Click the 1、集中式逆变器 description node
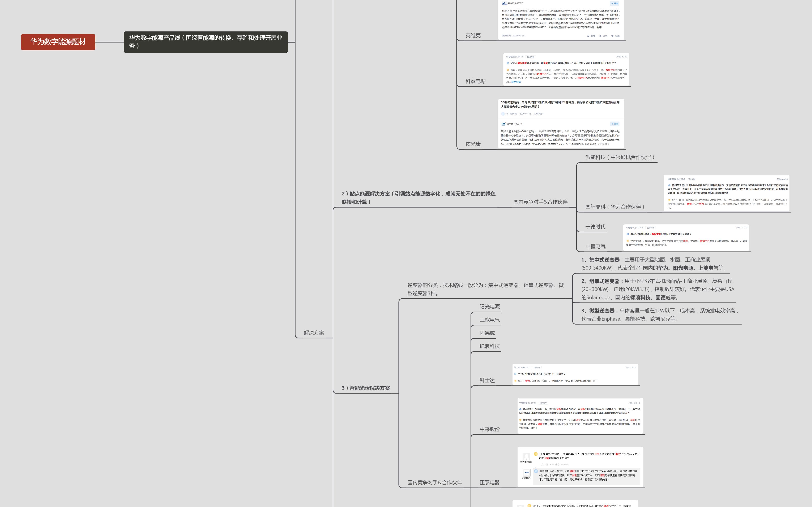812x507 pixels. pos(654,264)
